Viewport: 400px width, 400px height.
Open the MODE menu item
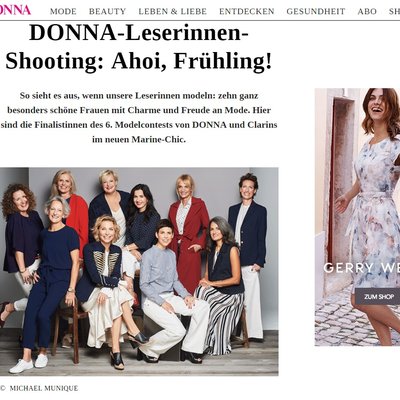63,11
